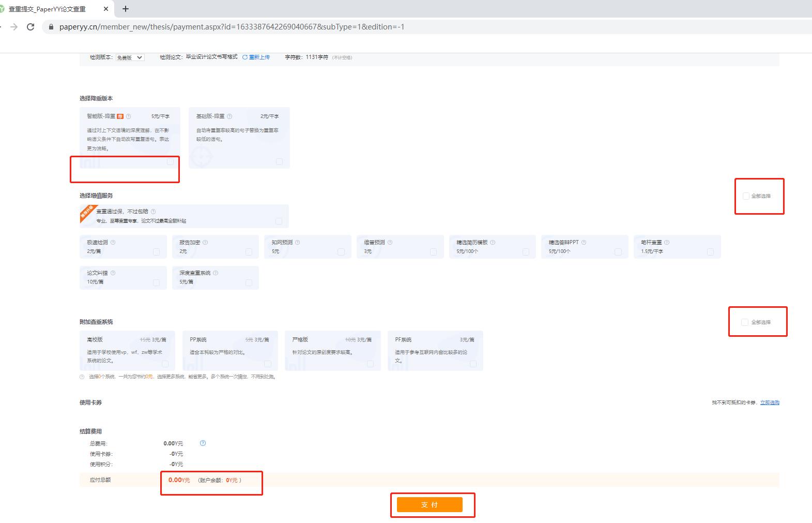Click the 应付总额 amount 0.00
This screenshot has height=523, width=812.
pyautogui.click(x=179, y=480)
